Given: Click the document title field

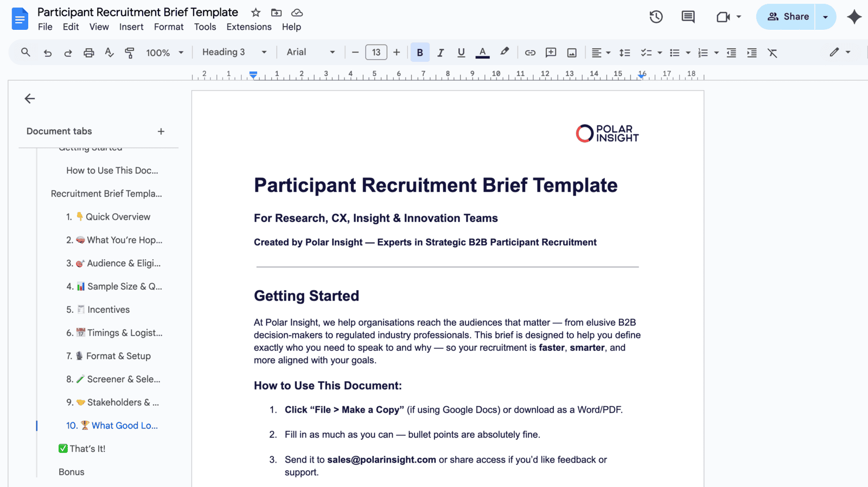Looking at the screenshot, I should click(138, 12).
